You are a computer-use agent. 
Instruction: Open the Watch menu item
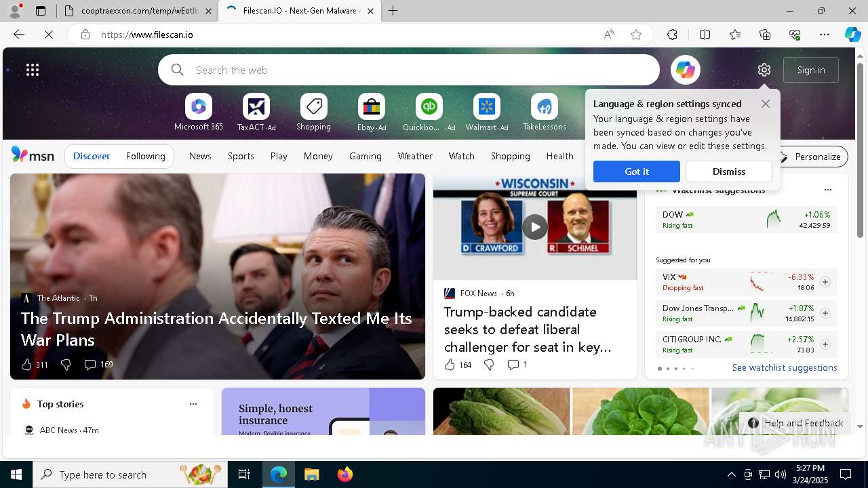click(x=462, y=156)
